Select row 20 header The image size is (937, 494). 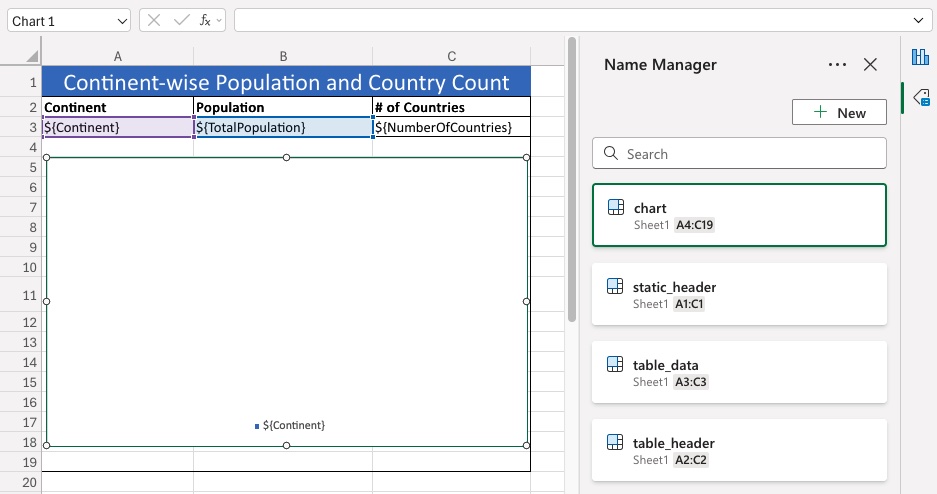click(20, 483)
